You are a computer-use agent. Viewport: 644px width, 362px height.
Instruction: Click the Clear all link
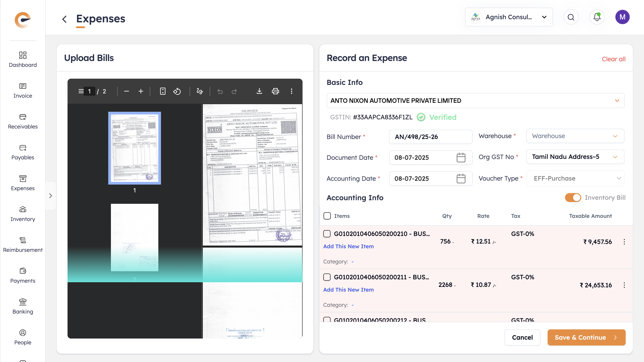click(613, 59)
